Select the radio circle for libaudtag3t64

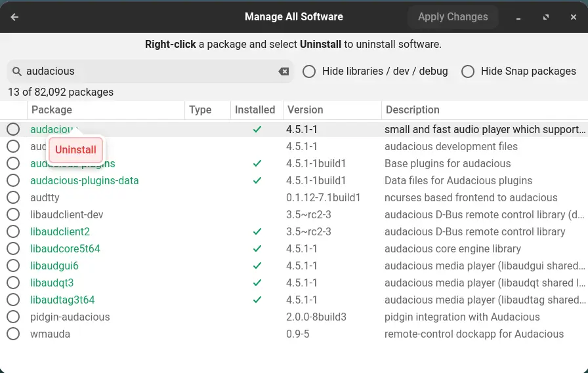coord(13,300)
